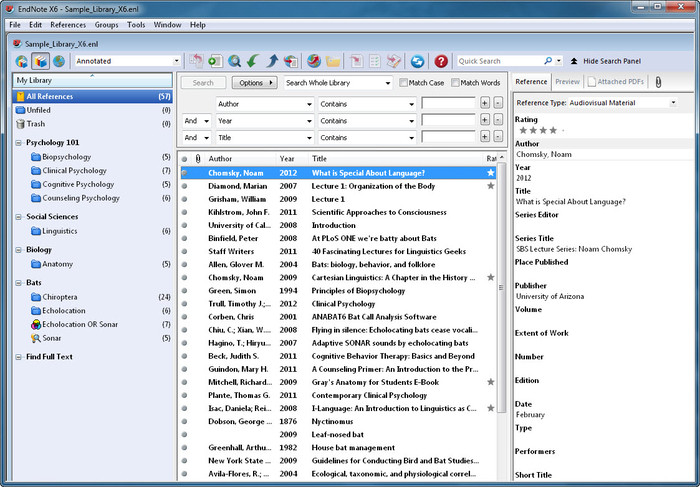Open the Author search field dropdown
The height and width of the screenshot is (487, 700).
point(309,104)
